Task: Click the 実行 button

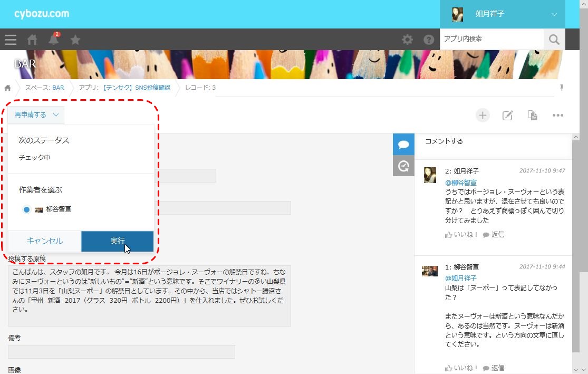Action: coord(118,241)
